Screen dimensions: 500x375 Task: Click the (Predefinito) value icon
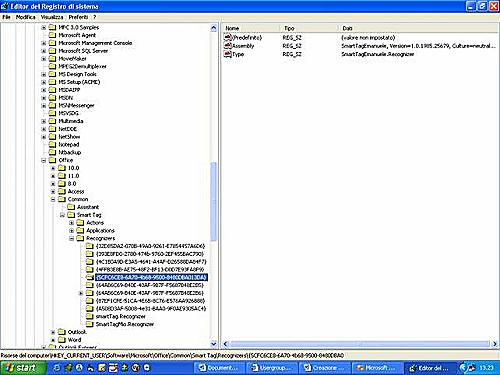(228, 37)
